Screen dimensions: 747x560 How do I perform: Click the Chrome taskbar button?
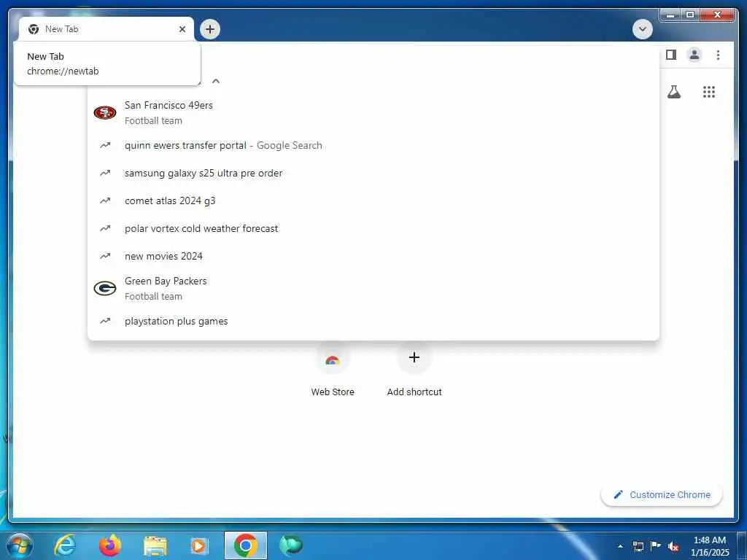245,545
